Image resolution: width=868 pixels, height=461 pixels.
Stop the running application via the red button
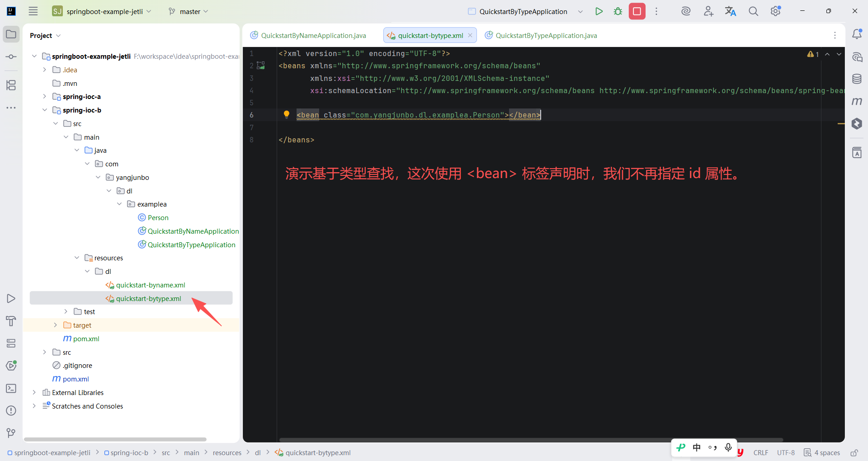(x=637, y=11)
